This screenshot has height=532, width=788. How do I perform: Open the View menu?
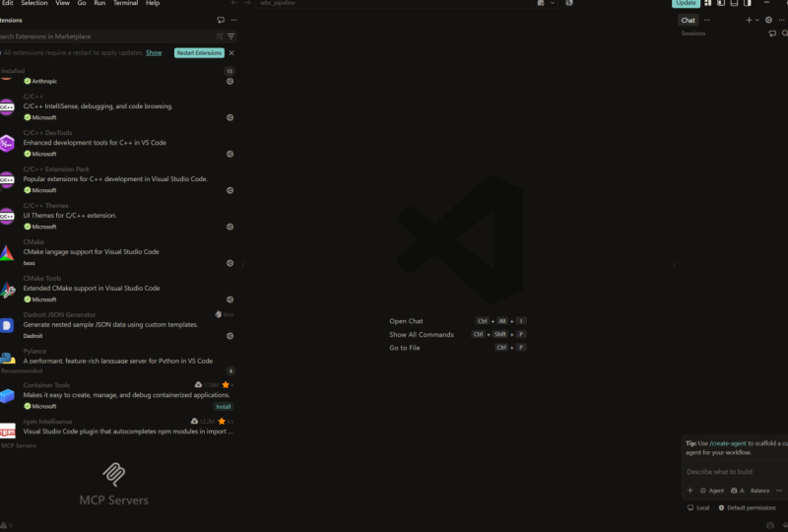point(62,3)
